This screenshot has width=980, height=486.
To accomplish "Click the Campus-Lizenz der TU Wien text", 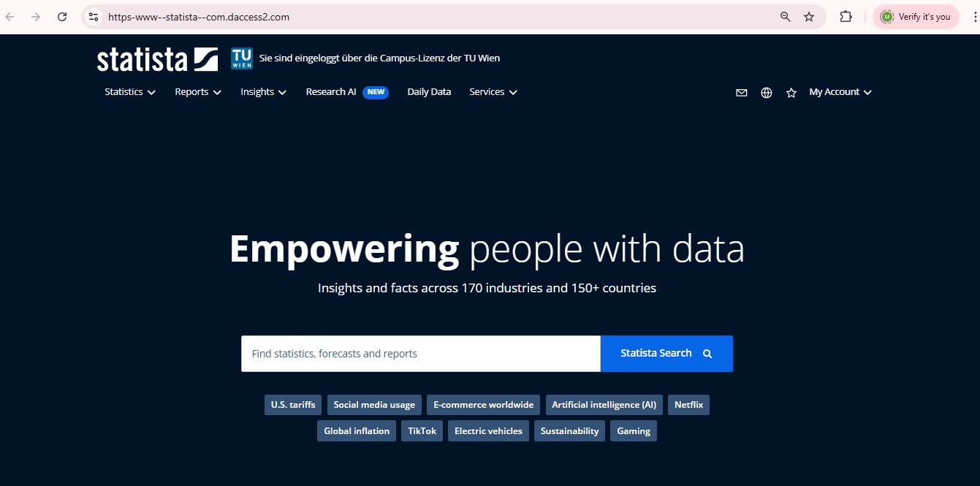I will click(440, 58).
